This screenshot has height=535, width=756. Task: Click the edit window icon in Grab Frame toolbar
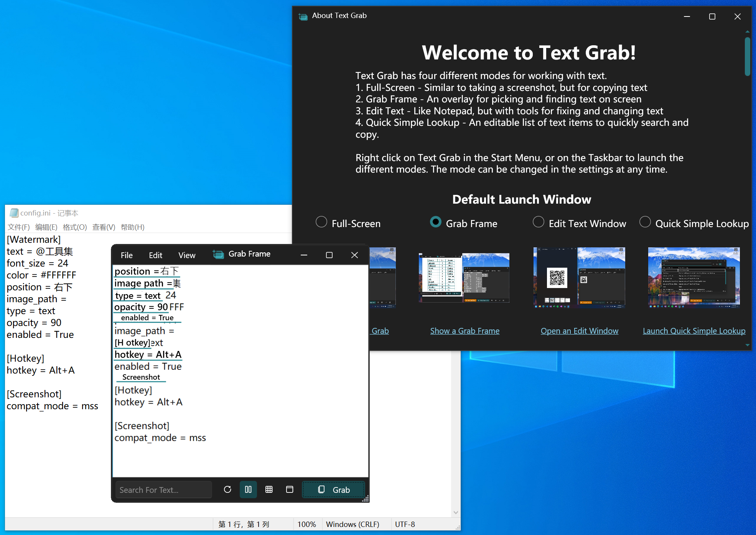290,489
